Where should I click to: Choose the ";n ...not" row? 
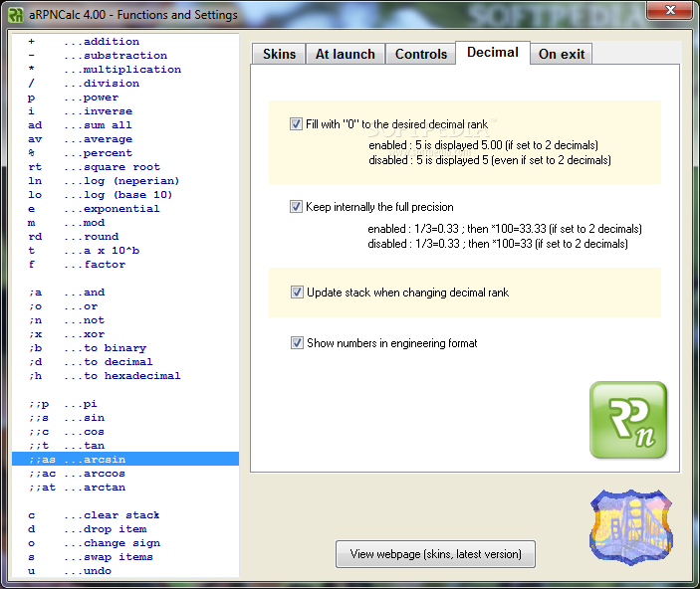(x=125, y=320)
